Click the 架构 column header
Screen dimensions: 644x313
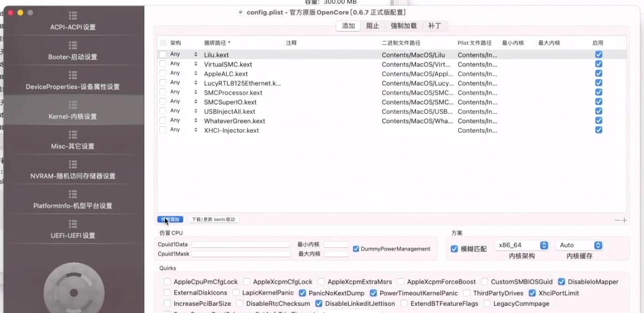[176, 43]
